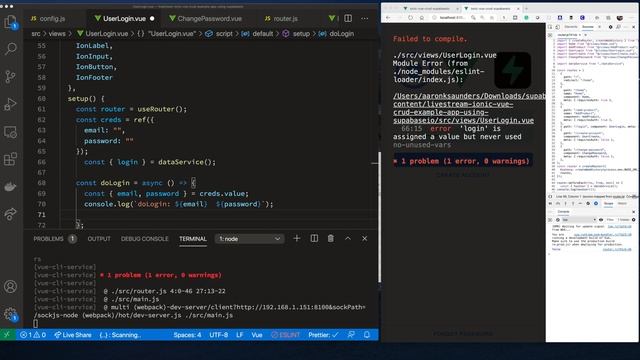This screenshot has width=640, height=360.
Task: Toggle pause on exceptions in DevTools
Action: click(596, 203)
